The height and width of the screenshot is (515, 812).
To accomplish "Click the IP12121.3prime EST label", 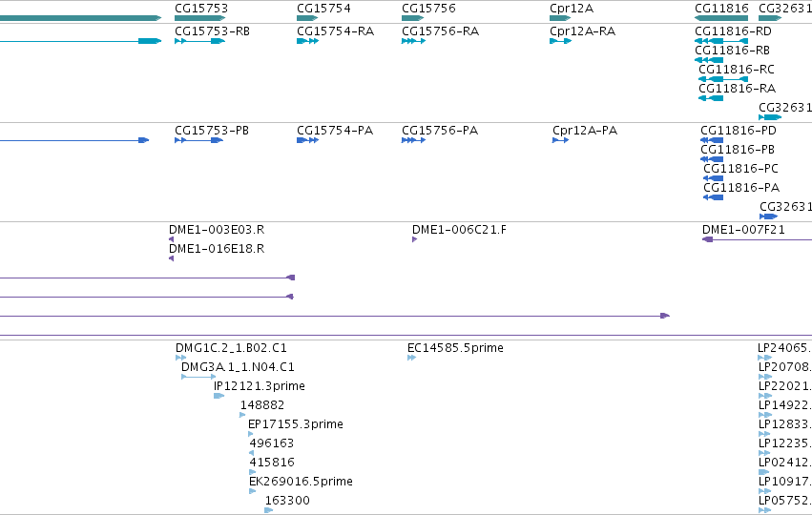I will (260, 386).
